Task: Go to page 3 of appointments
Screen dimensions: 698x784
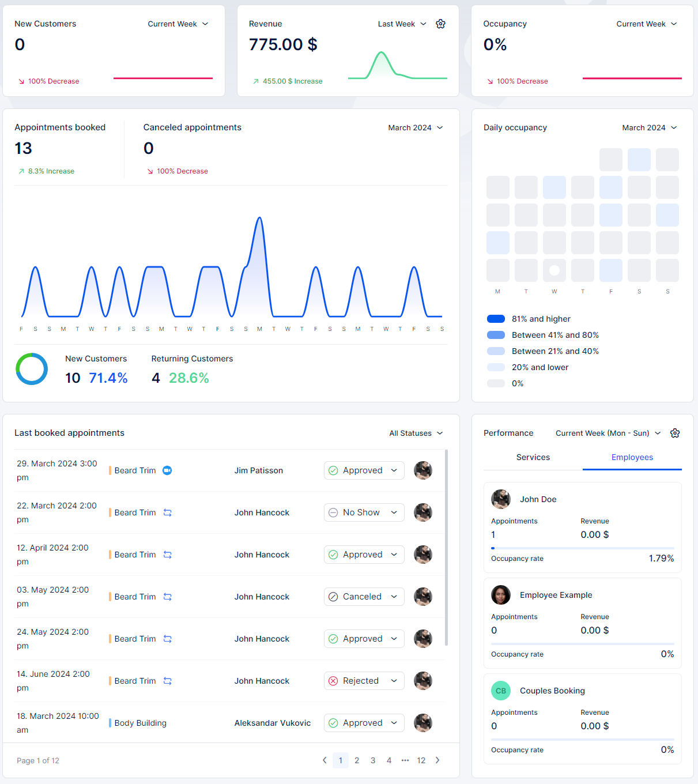Action: 373,760
